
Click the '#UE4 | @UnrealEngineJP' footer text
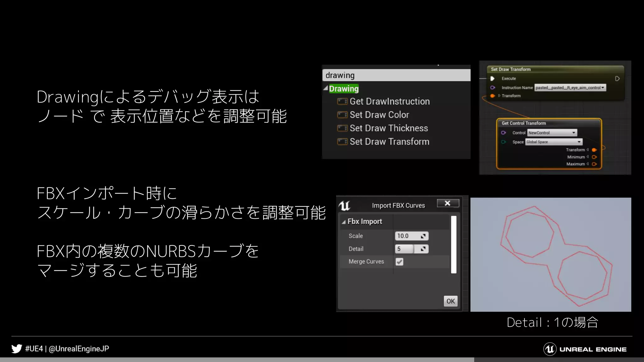click(x=67, y=349)
